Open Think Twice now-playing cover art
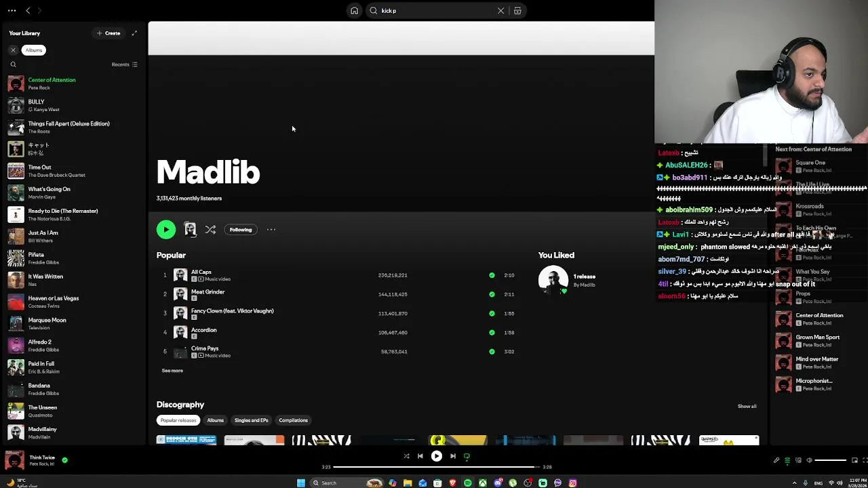The image size is (868, 488). (x=14, y=460)
